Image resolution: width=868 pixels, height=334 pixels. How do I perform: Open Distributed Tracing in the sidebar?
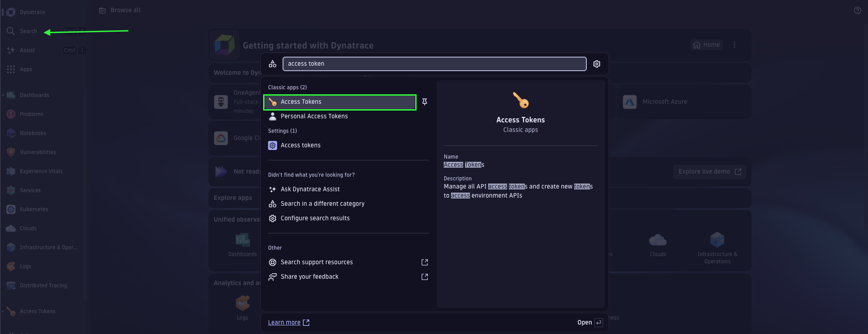coord(43,286)
